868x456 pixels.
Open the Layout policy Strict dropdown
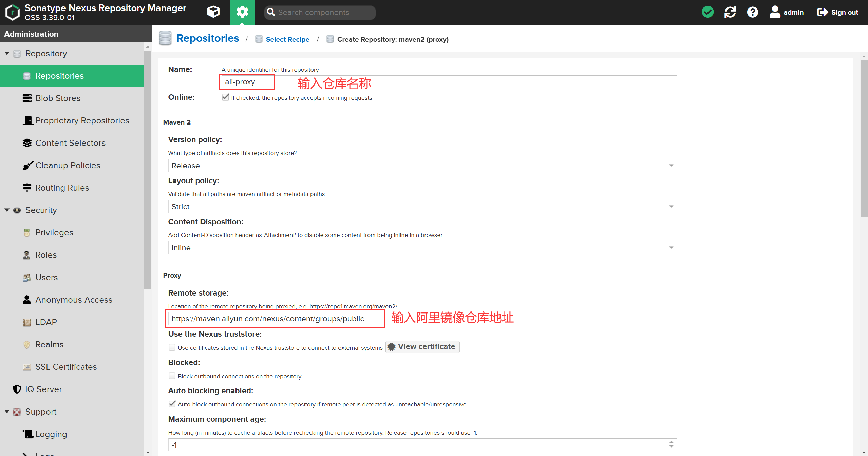(422, 207)
